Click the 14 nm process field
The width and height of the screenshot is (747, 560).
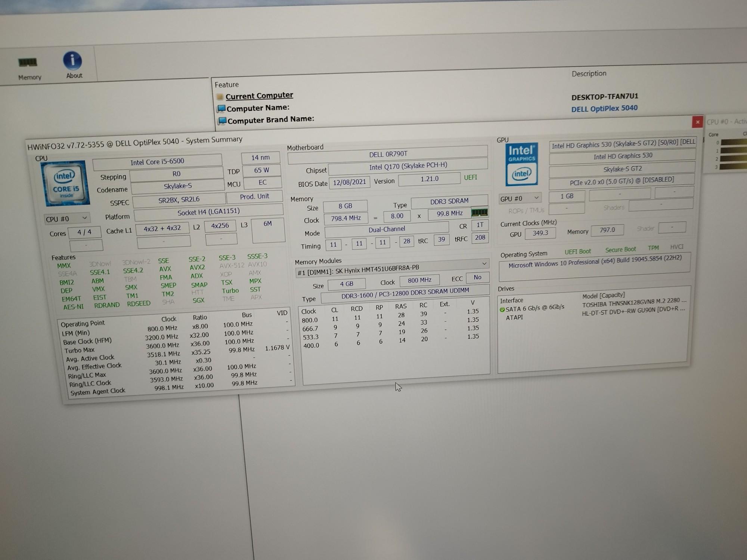coord(260,158)
